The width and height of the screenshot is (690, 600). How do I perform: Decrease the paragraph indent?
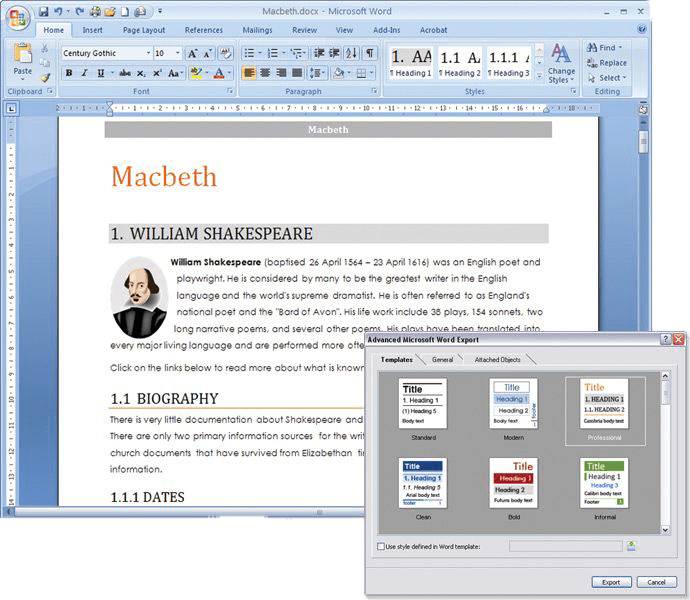pyautogui.click(x=319, y=53)
